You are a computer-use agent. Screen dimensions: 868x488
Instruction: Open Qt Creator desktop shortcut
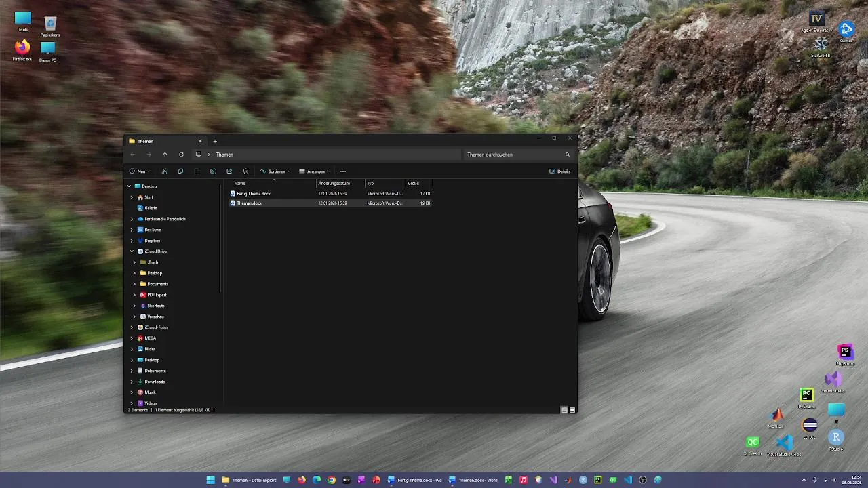tap(752, 445)
